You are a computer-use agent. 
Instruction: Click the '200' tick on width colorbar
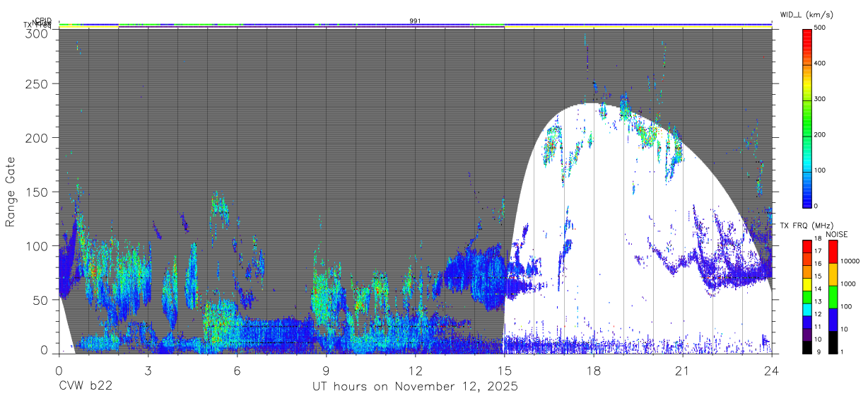pos(821,134)
